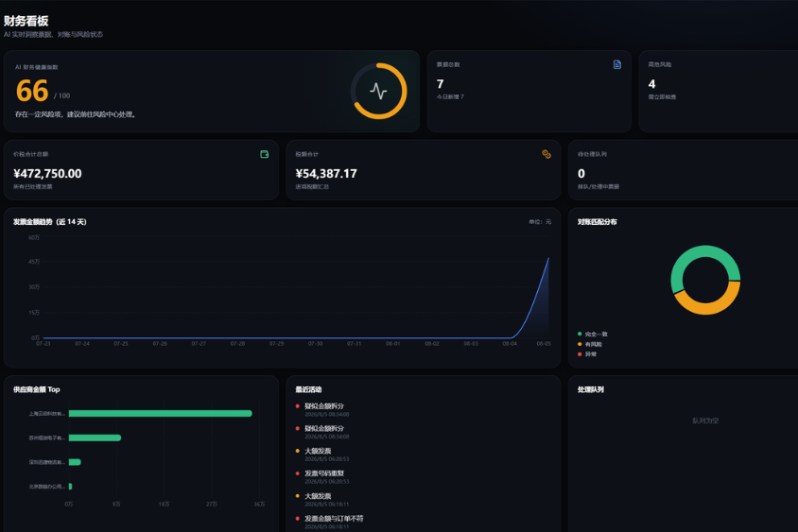
Task: Click the heartbeat pulse icon in health gauge
Action: pos(378,91)
